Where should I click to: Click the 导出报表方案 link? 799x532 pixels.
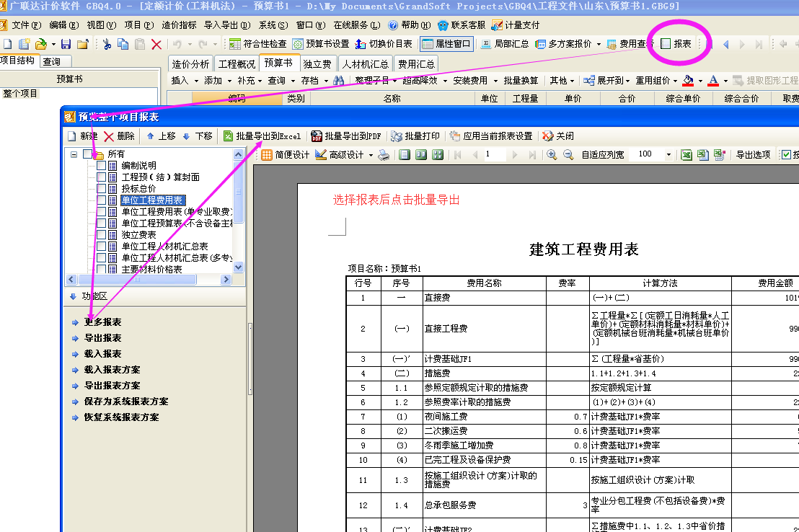pyautogui.click(x=112, y=385)
